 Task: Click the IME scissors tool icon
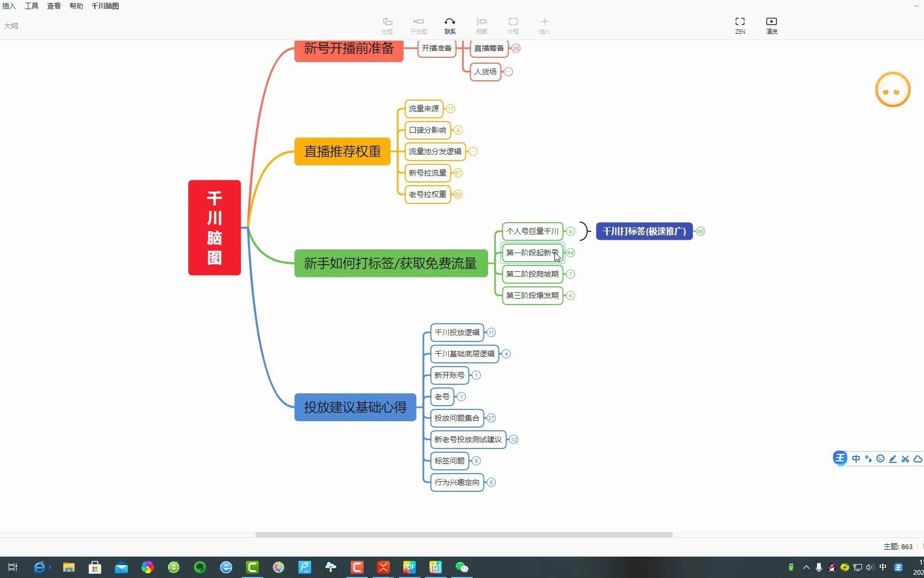(905, 459)
